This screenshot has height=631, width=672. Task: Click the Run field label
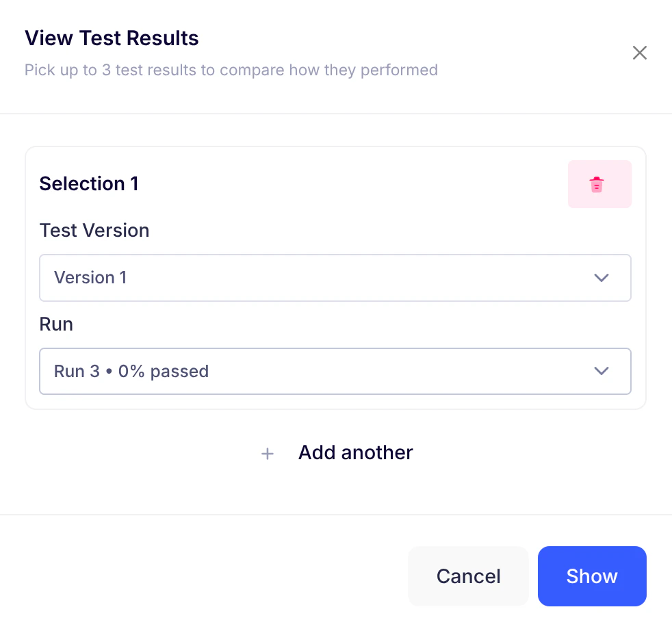coord(56,324)
